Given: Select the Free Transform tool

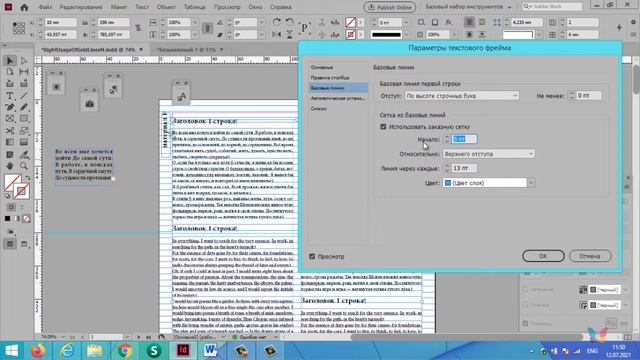Looking at the screenshot, I should [x=24, y=131].
